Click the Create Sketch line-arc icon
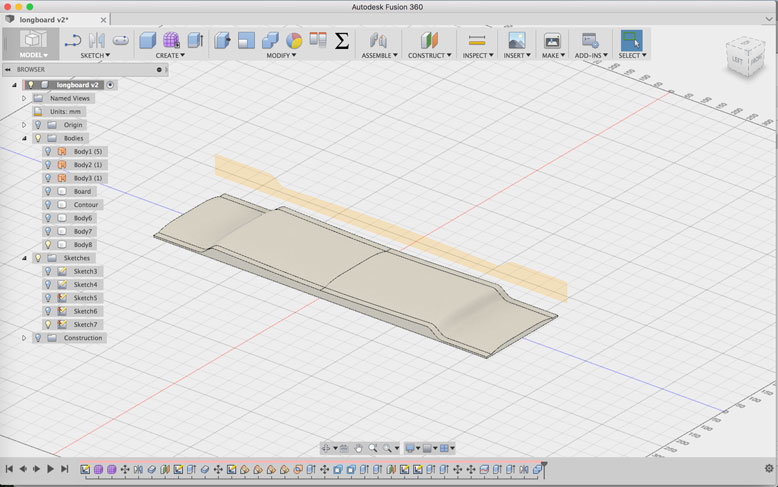Screen dimensions: 778x487 pos(72,40)
